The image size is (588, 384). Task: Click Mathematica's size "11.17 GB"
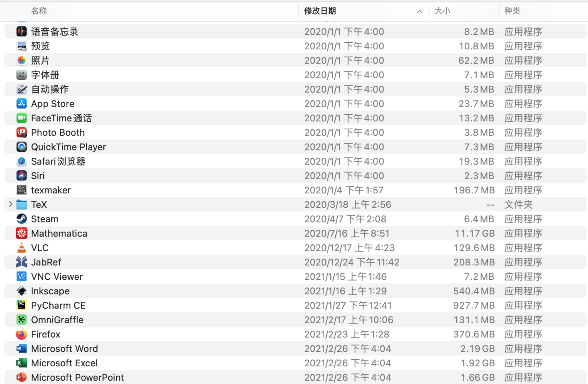475,233
